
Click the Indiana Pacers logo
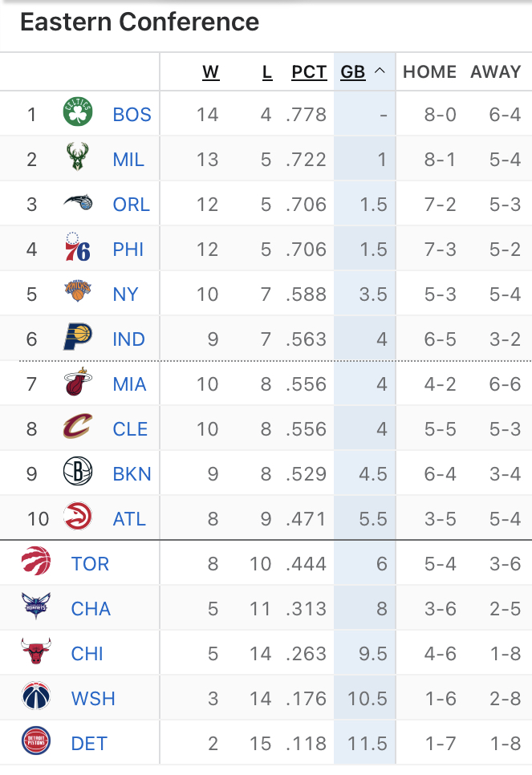coord(78,337)
